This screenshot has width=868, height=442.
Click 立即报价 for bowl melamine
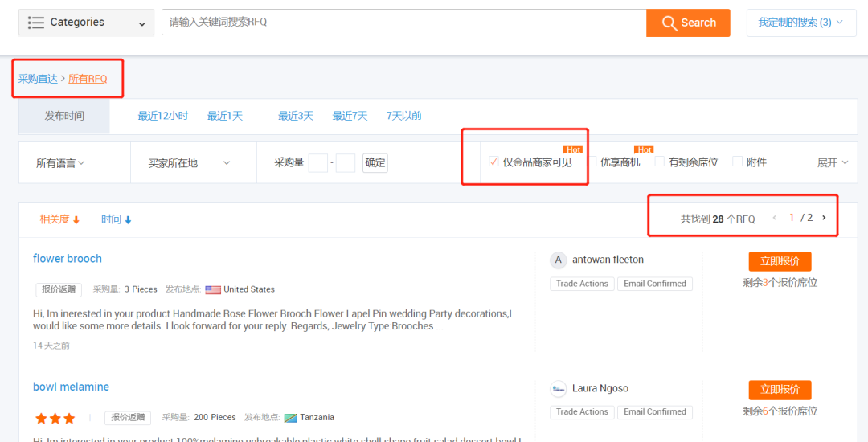(780, 390)
